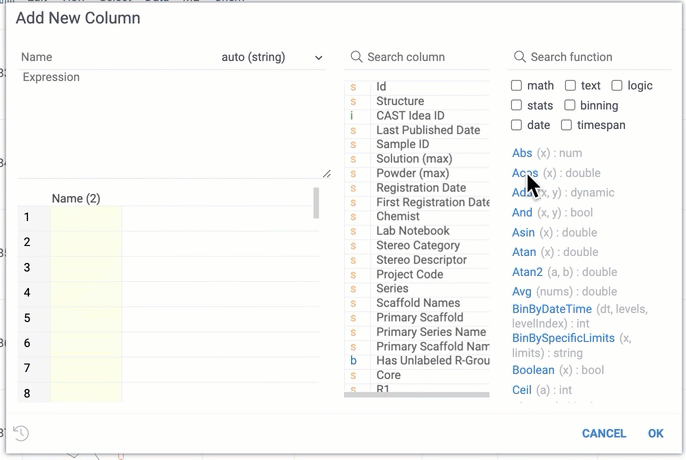Click the expression box resize handle

point(326,174)
